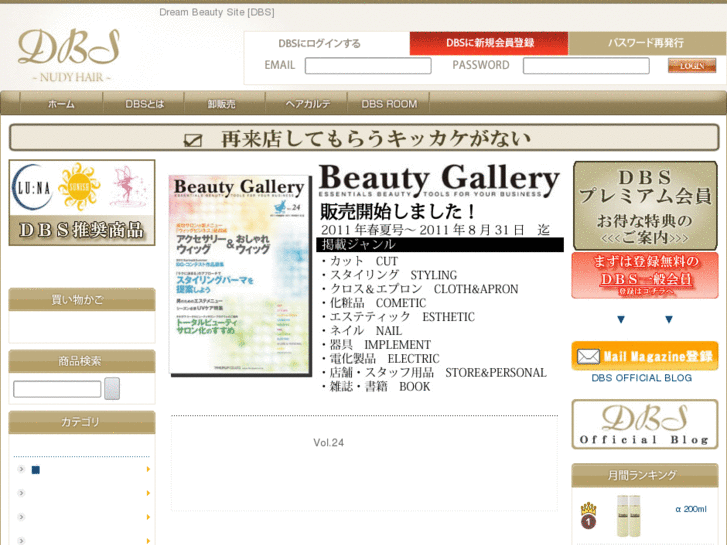The height and width of the screenshot is (545, 727).
Task: Select the blue square category item
Action: tap(36, 470)
